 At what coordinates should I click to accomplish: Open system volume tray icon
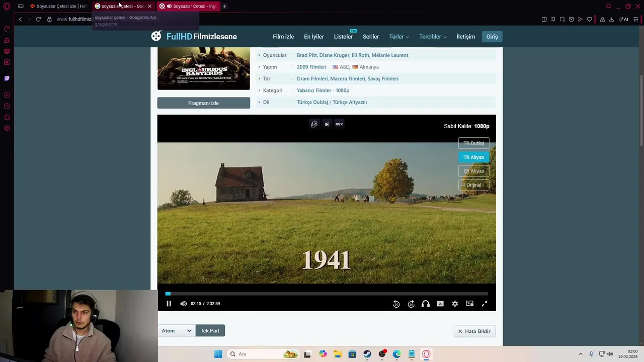click(x=610, y=354)
